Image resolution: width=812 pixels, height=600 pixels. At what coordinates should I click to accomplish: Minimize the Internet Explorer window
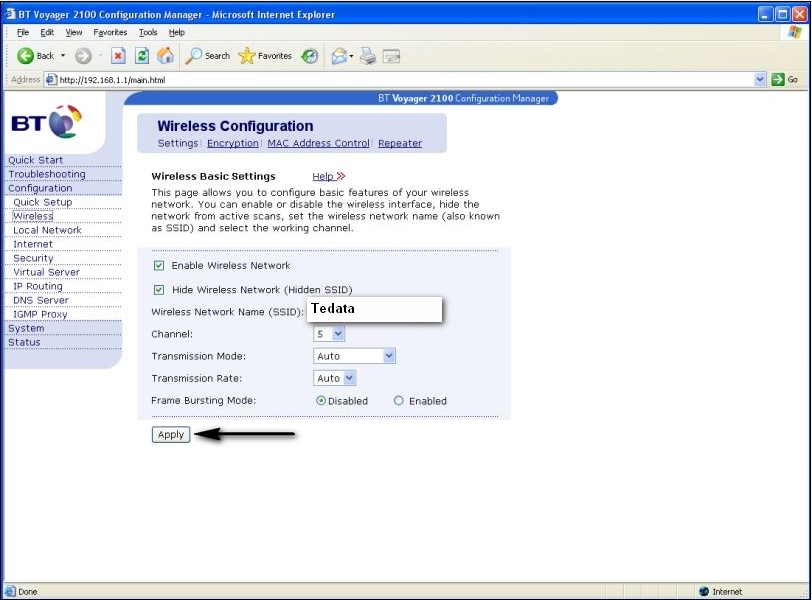(x=765, y=14)
